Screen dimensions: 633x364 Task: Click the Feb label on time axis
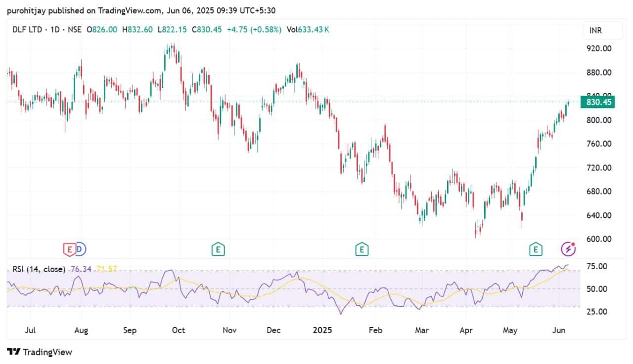click(376, 330)
